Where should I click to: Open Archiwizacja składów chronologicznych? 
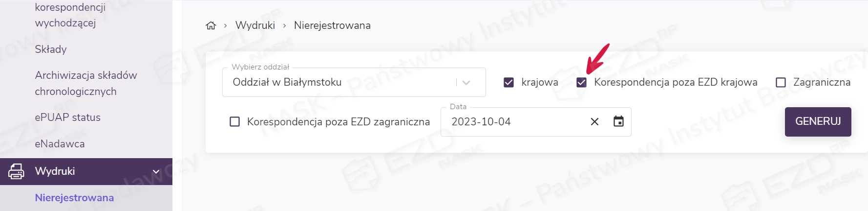(85, 83)
